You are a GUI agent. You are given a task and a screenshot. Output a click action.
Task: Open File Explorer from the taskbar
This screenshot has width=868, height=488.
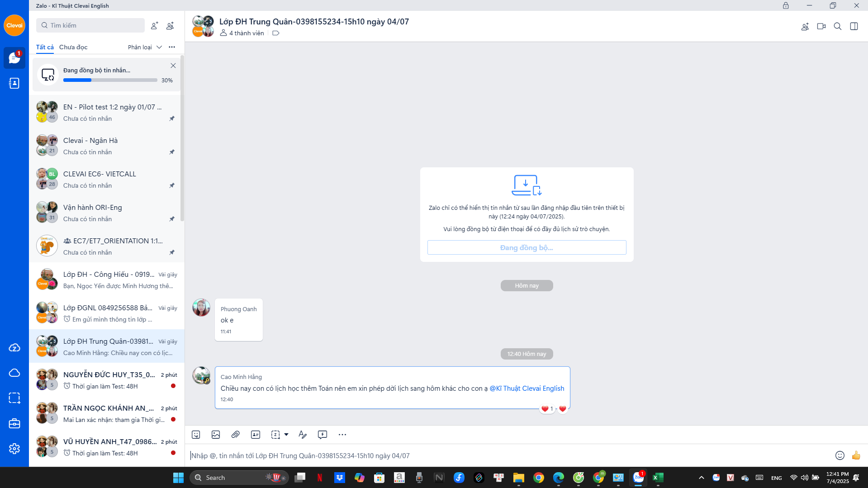coord(519,478)
